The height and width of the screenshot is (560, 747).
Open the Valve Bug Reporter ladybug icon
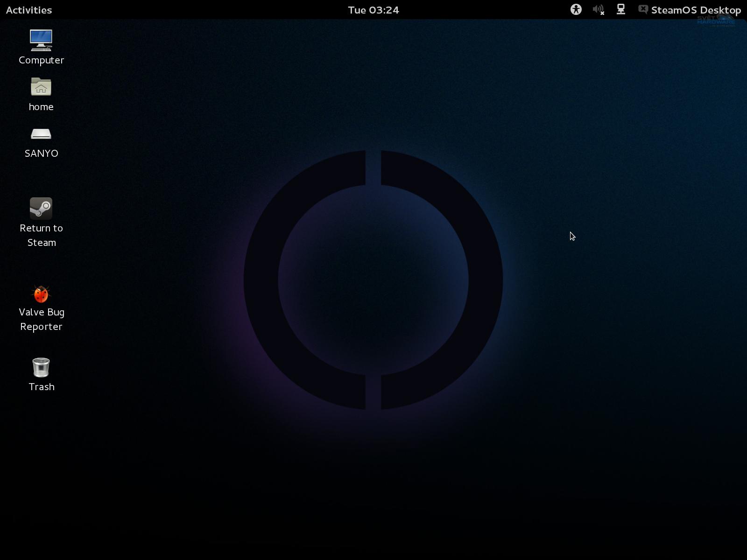pos(41,294)
